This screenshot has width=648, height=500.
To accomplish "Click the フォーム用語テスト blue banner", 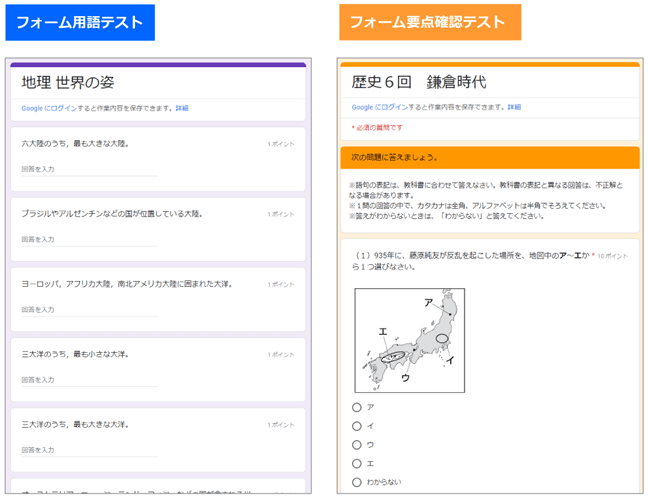I will (80, 22).
